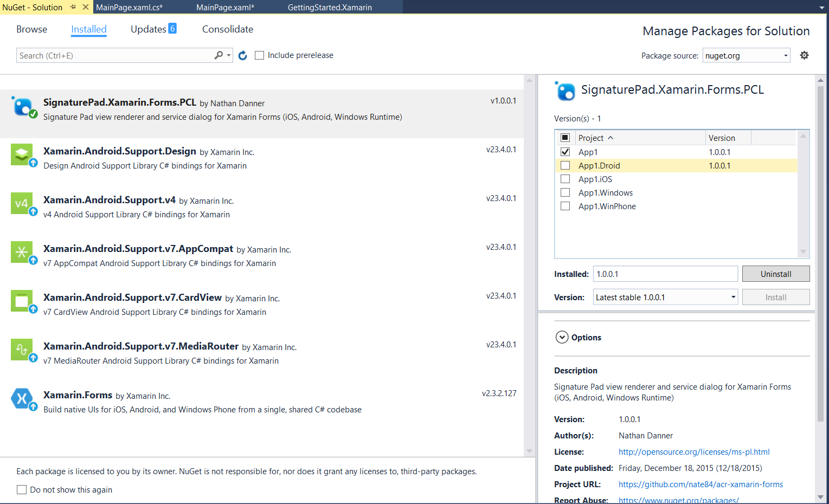
Task: Click the Installed version input field
Action: click(x=665, y=274)
